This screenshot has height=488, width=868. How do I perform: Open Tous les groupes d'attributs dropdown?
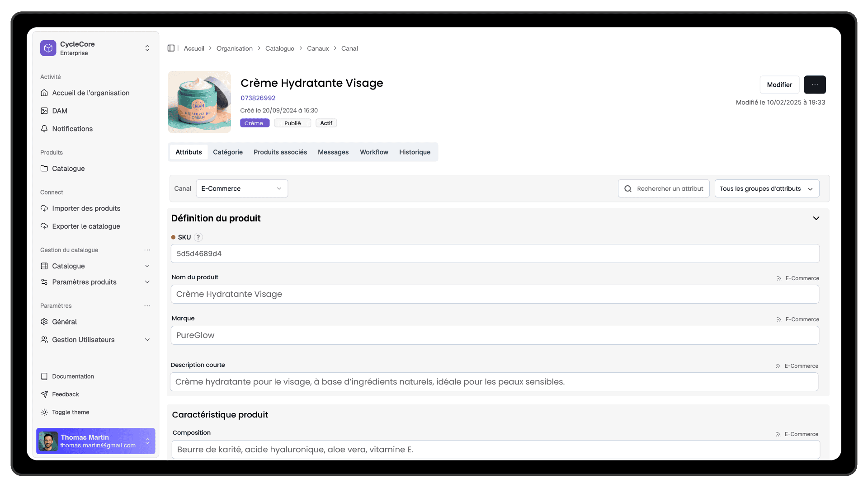point(766,189)
